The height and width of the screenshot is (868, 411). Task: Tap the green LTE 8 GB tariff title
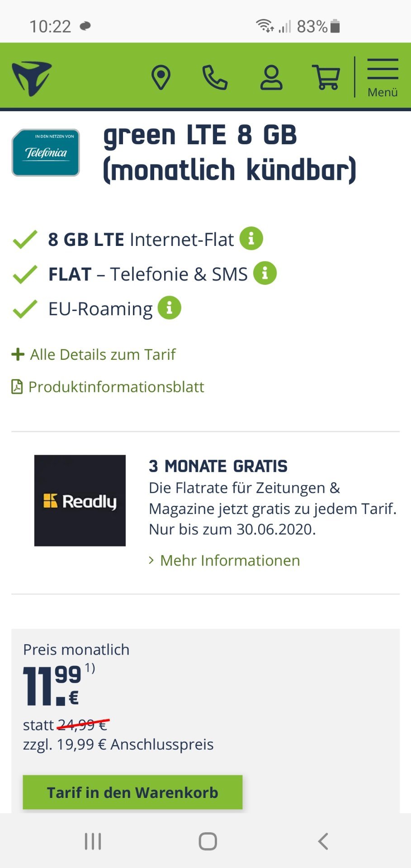point(230,153)
